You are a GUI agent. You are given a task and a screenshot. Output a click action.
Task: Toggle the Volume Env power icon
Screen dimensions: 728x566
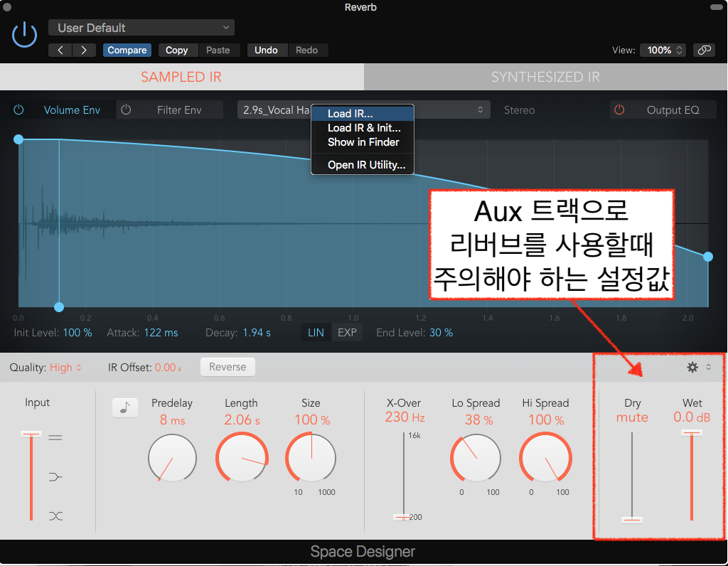point(18,110)
